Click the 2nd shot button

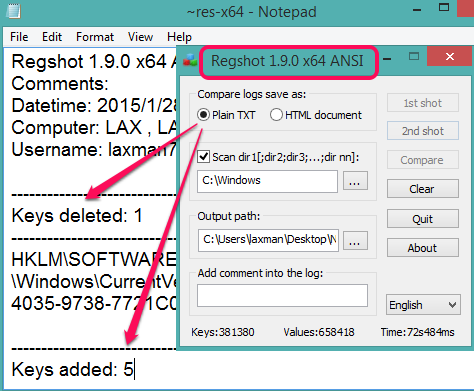423,131
